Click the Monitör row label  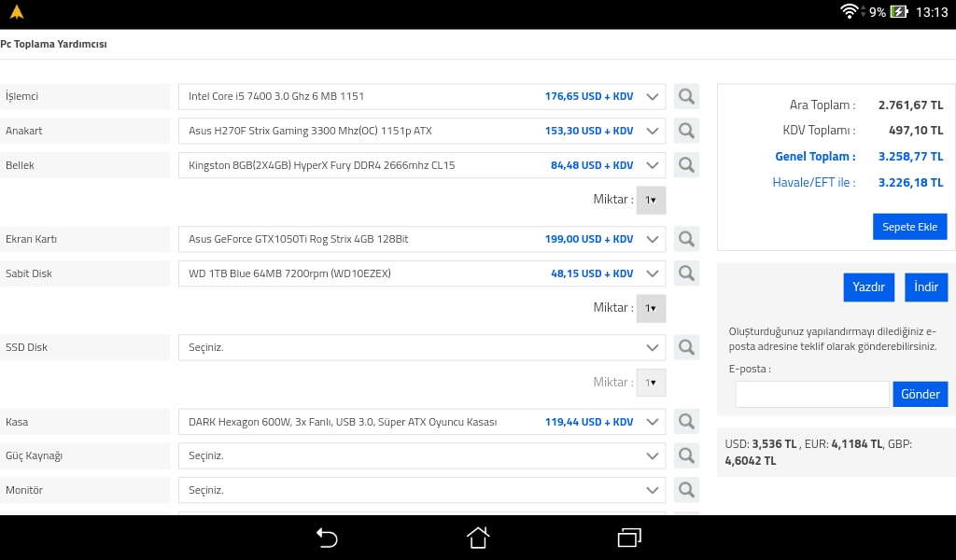click(x=23, y=490)
